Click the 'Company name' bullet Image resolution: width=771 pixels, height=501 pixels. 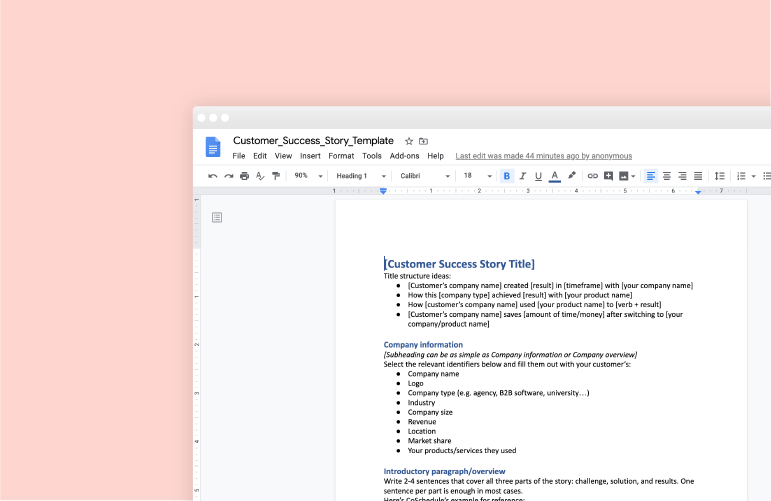[433, 374]
